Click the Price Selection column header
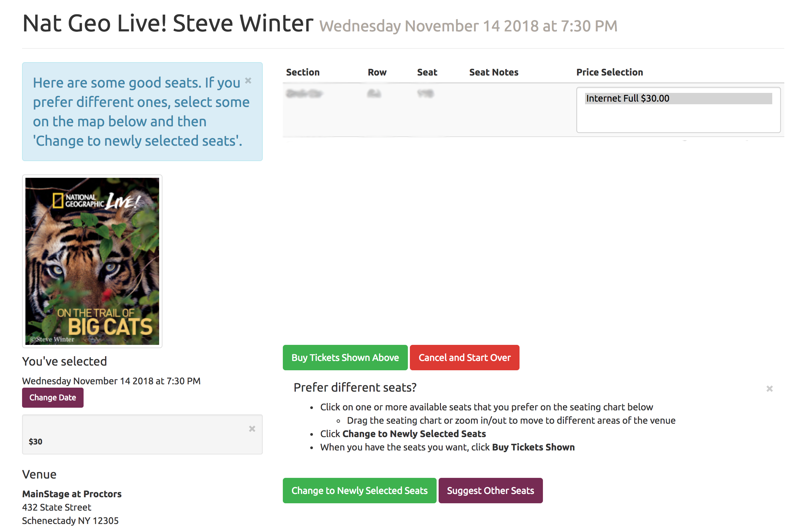Screen dimensions: 797x532 609,72
